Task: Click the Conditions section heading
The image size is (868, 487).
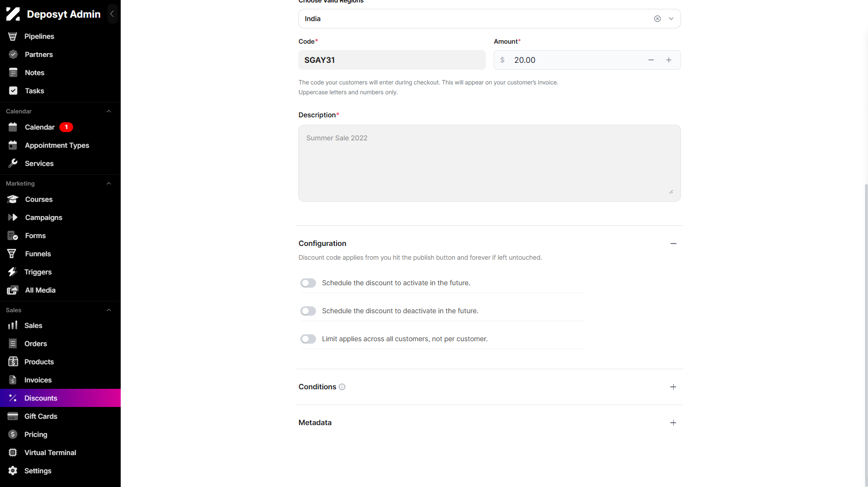Action: tap(317, 387)
